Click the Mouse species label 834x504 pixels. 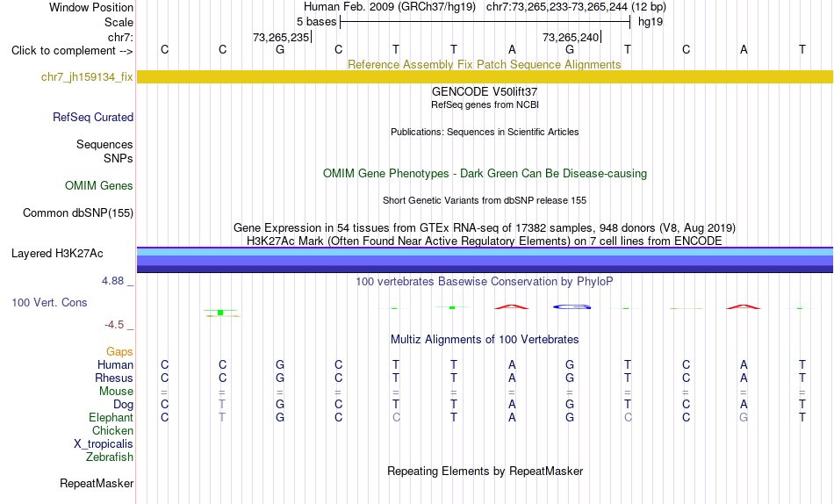click(x=116, y=392)
